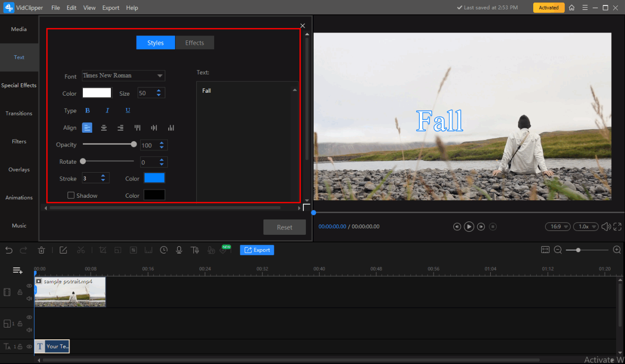Enable the Shadow checkbox
The width and height of the screenshot is (625, 364).
71,195
